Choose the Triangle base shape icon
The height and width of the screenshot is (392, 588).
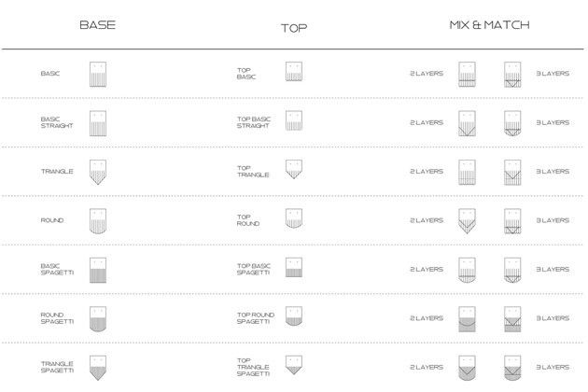click(98, 172)
